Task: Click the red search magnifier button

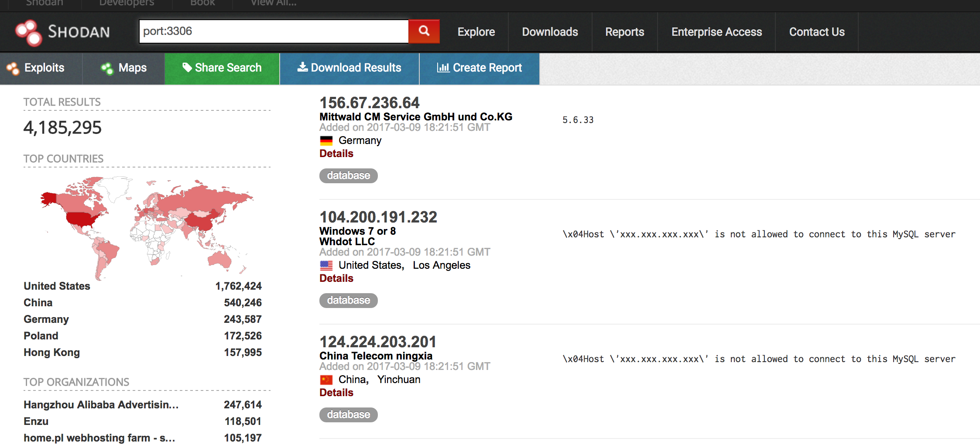Action: 424,31
